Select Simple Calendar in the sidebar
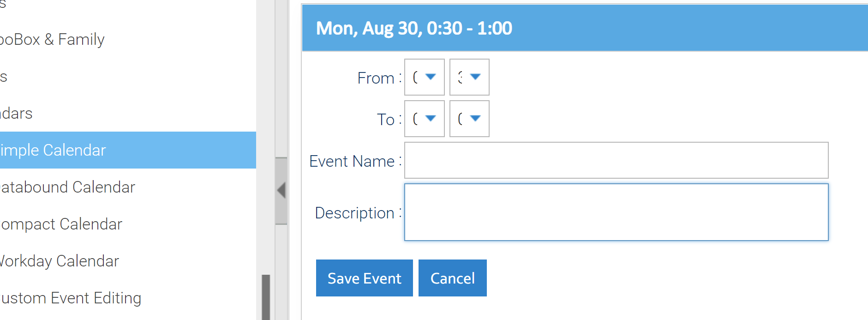The width and height of the screenshot is (868, 320). 54,150
